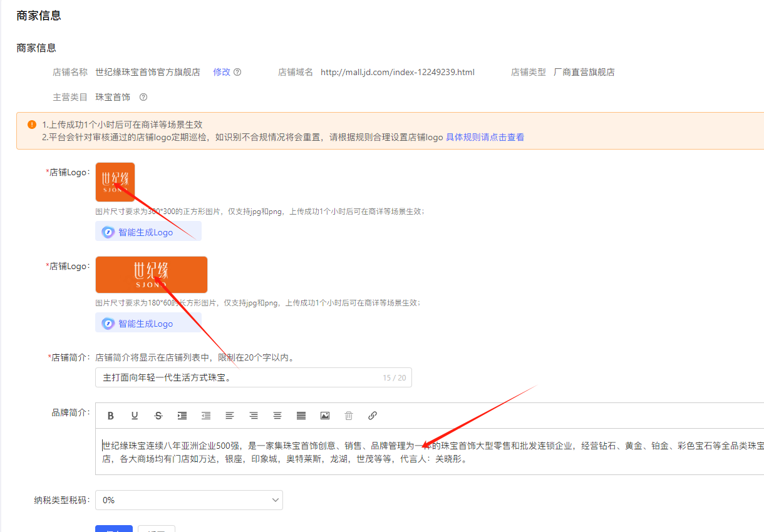The height and width of the screenshot is (532, 764).
Task: Click the 修改 link next to store name
Action: (x=222, y=72)
